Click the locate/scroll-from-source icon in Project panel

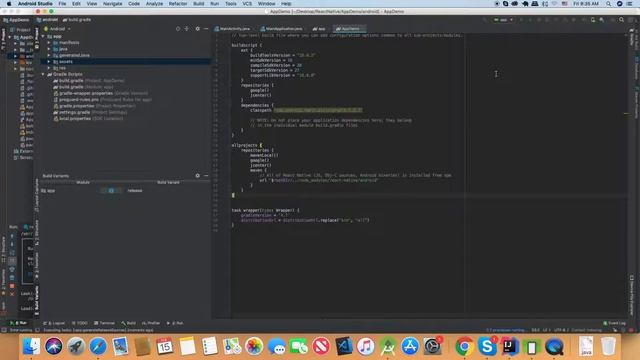click(x=178, y=29)
